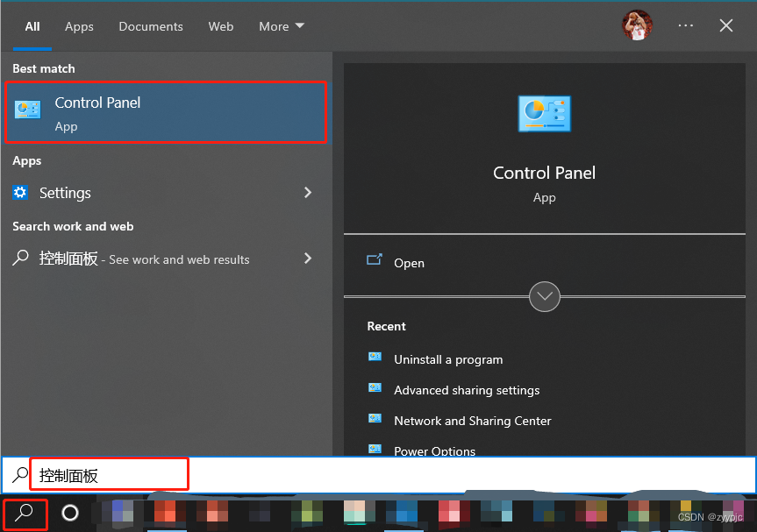Image resolution: width=757 pixels, height=532 pixels.
Task: Click Open in the preview pane
Action: (409, 263)
